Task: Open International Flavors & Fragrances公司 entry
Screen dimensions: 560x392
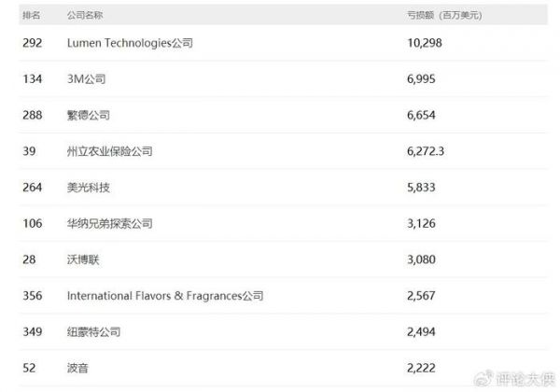Action: (x=164, y=296)
